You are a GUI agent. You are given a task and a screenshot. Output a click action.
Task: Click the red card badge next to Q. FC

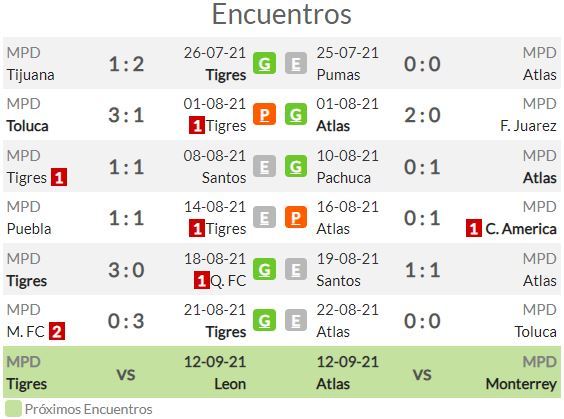point(201,281)
